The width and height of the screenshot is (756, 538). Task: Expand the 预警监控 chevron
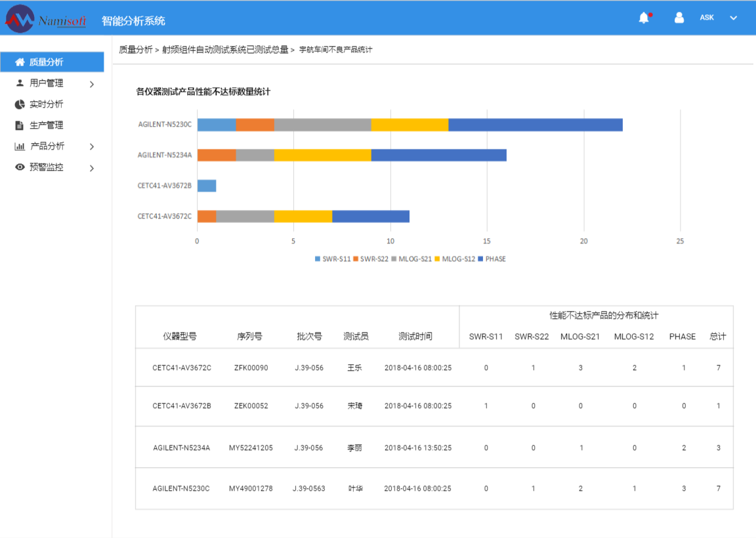click(92, 168)
